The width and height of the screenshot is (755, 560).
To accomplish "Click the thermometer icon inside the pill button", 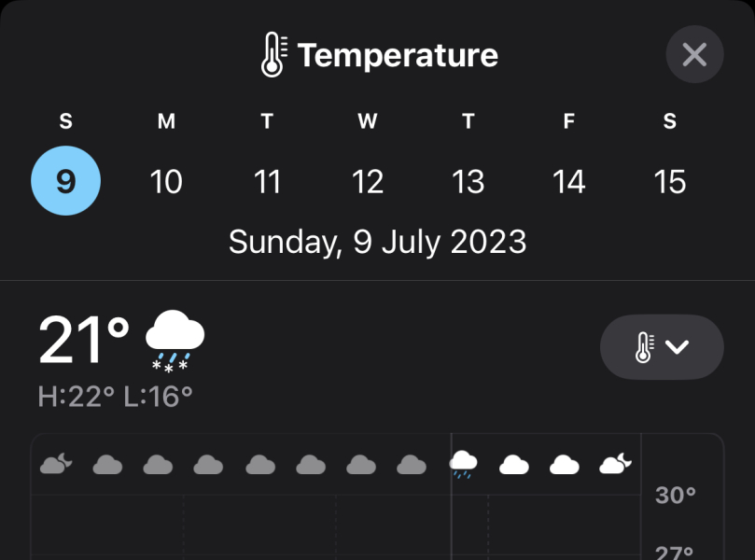I will [x=645, y=346].
